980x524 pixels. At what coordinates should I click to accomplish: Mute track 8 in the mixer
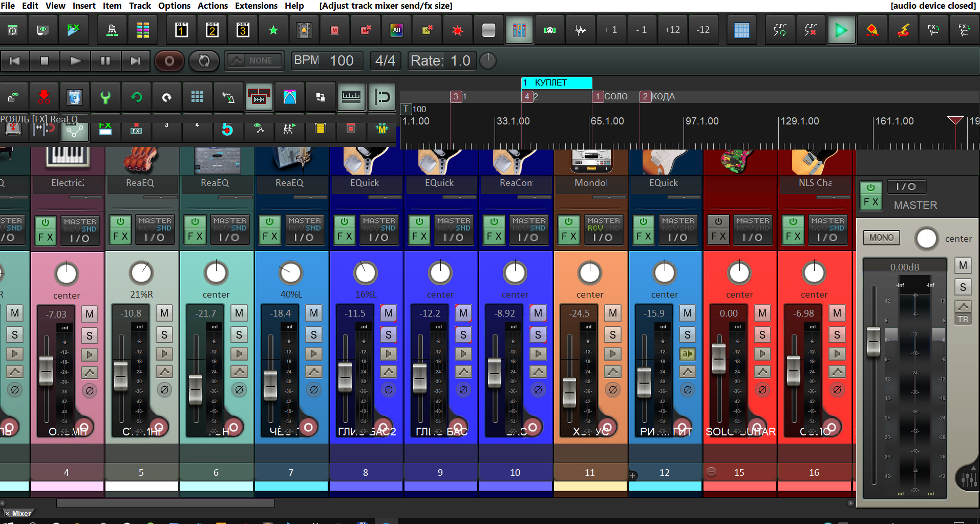(x=389, y=313)
